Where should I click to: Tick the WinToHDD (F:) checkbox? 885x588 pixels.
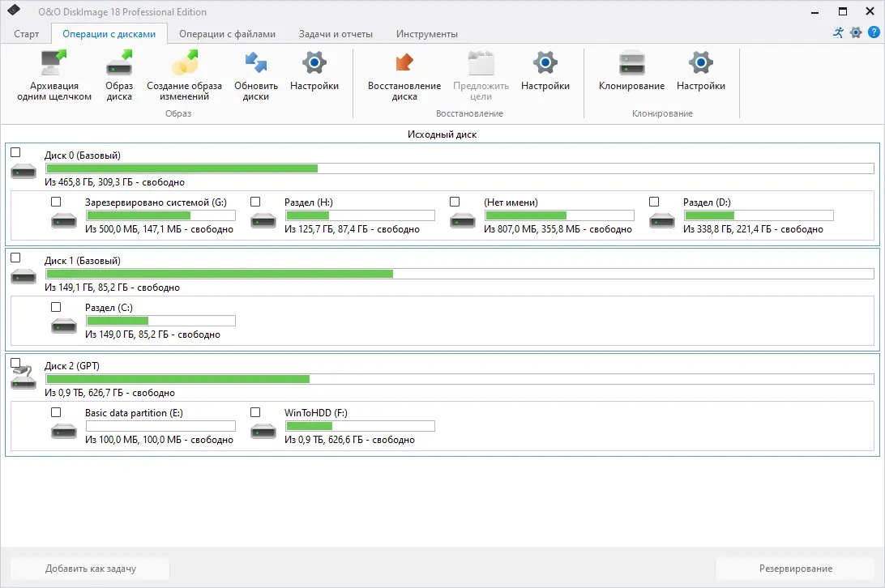255,412
